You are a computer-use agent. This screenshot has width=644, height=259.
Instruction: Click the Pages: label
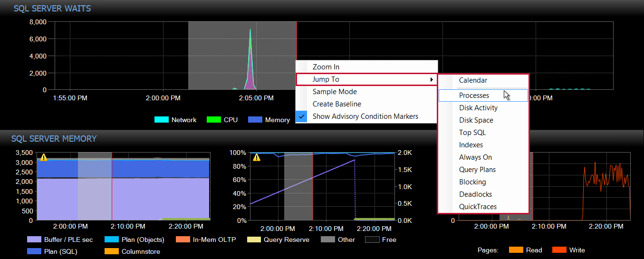tap(488, 250)
